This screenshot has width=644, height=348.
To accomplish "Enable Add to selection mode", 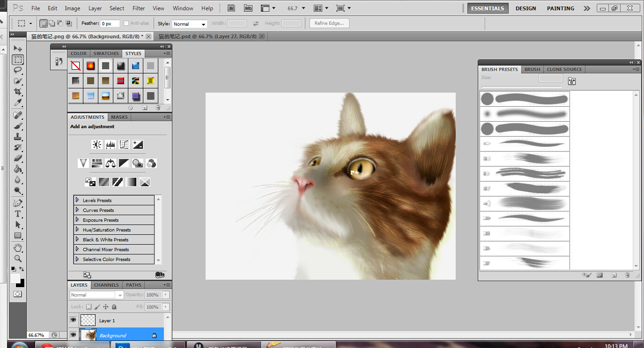I will (52, 23).
